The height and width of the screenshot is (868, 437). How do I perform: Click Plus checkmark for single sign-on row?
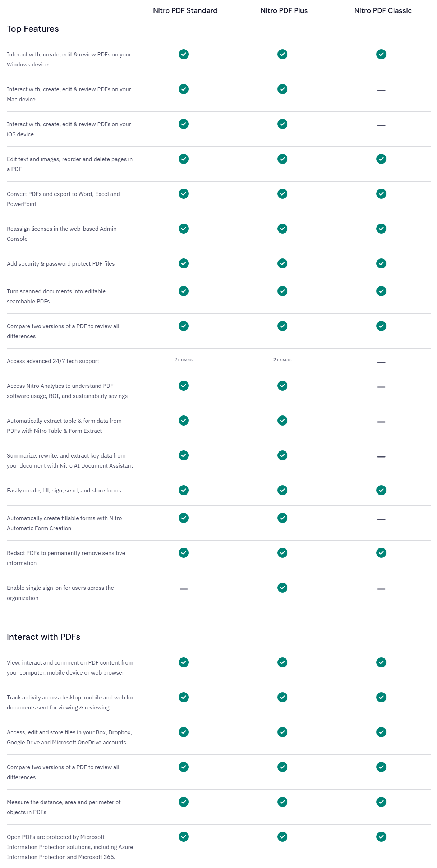click(x=282, y=588)
